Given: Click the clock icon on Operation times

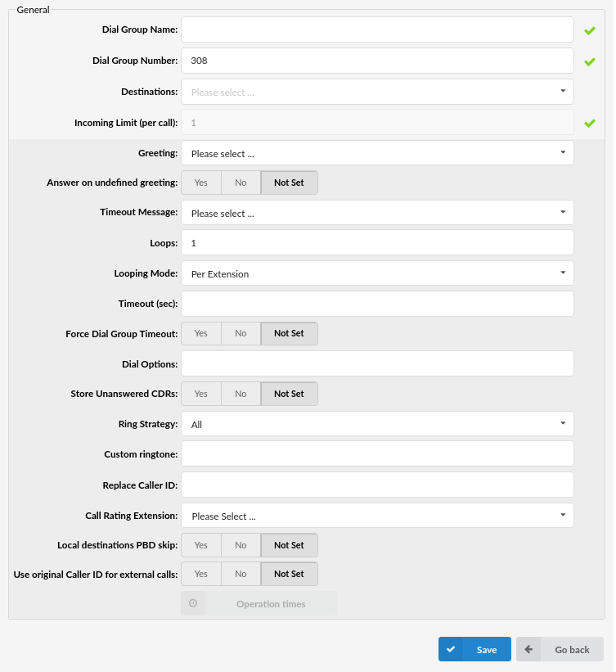Looking at the screenshot, I should pyautogui.click(x=193, y=603).
